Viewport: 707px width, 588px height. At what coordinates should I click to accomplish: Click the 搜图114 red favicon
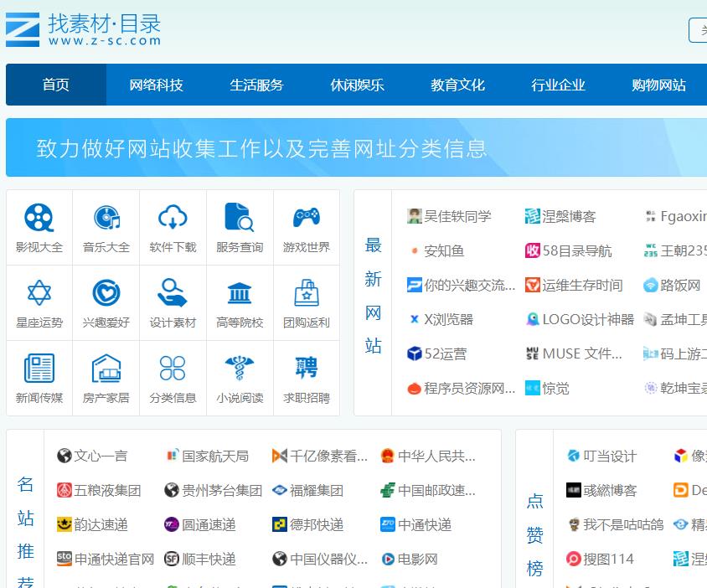pos(574,560)
